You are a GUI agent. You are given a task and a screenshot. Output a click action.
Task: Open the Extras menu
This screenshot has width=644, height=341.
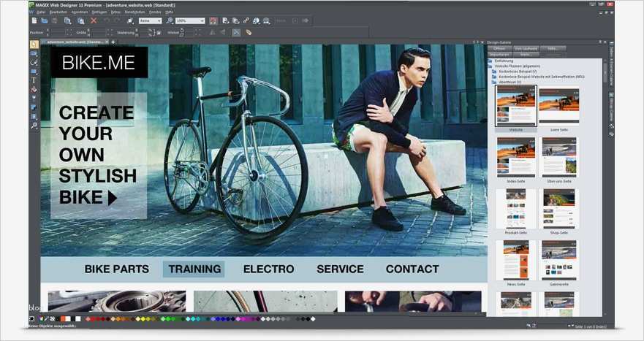[x=115, y=12]
